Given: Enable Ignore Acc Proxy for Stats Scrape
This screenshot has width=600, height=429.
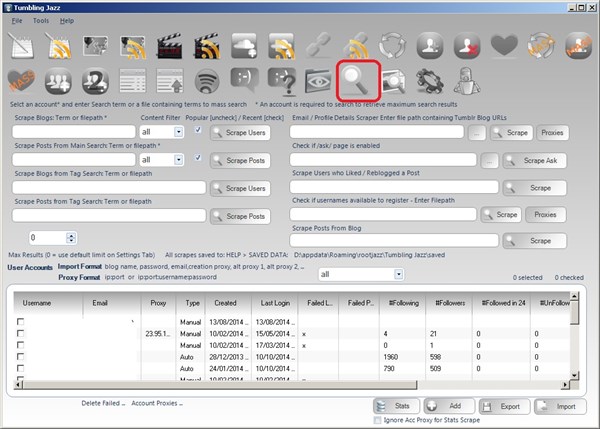Looking at the screenshot, I should pos(377,420).
